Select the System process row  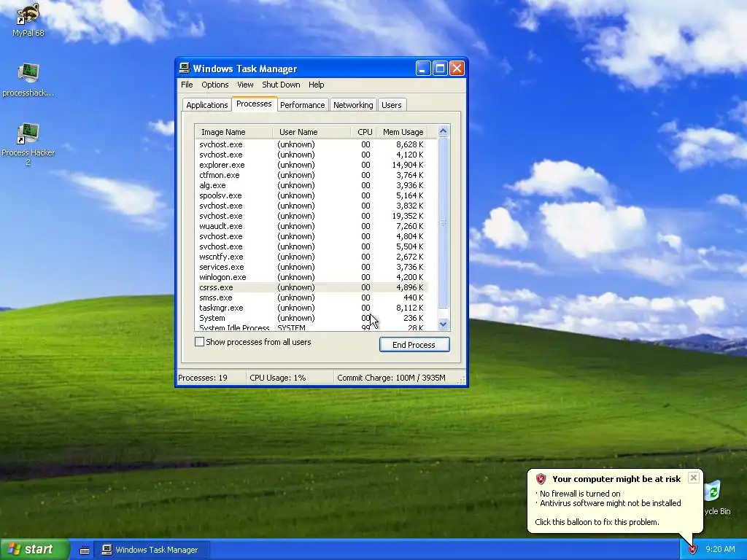311,318
